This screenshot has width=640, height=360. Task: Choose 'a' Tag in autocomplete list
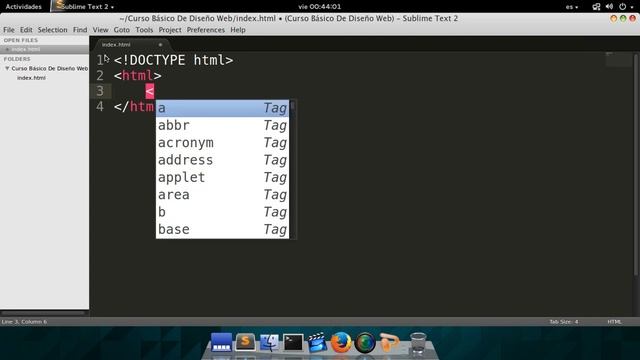pos(222,108)
